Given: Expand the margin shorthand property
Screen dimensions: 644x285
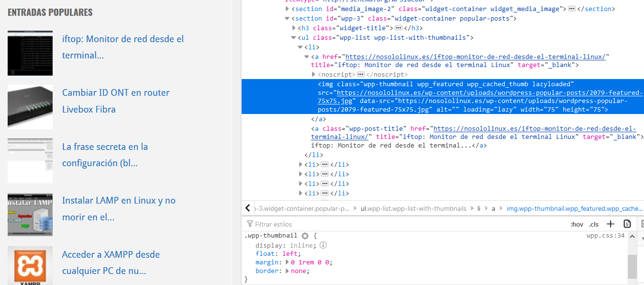Looking at the screenshot, I should tap(287, 262).
